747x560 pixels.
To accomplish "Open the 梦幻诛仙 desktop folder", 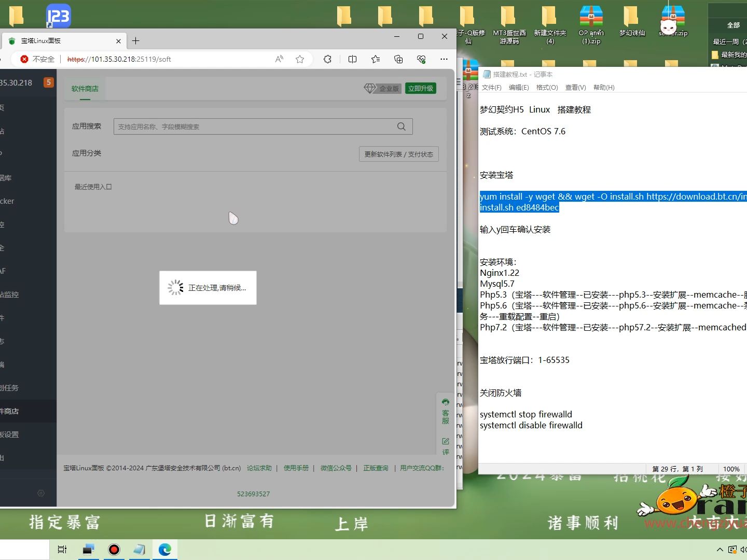I will point(632,22).
